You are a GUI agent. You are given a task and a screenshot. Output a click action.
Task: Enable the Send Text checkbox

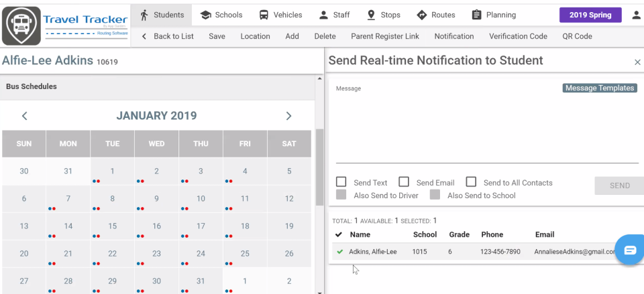341,181
